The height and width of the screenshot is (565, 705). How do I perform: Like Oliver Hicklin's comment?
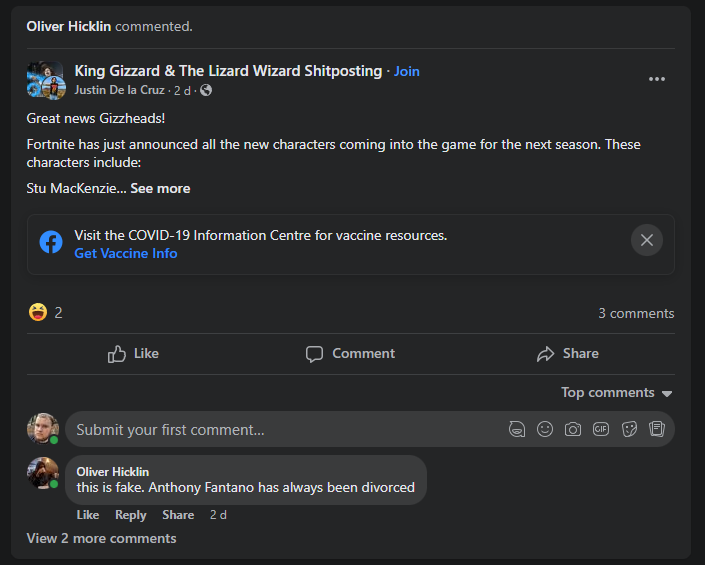tap(88, 515)
